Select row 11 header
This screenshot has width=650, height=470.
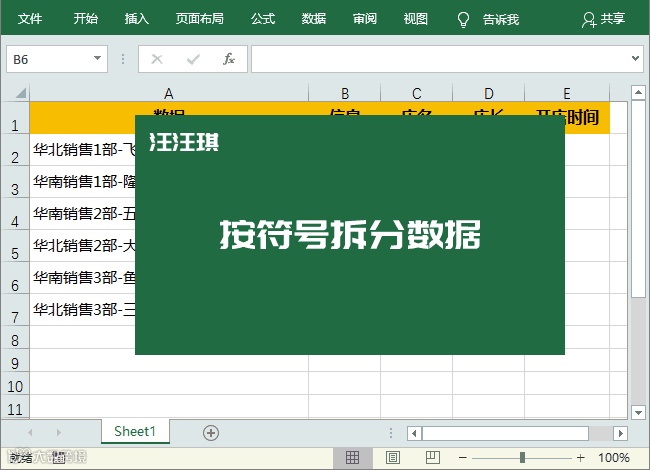tap(15, 407)
